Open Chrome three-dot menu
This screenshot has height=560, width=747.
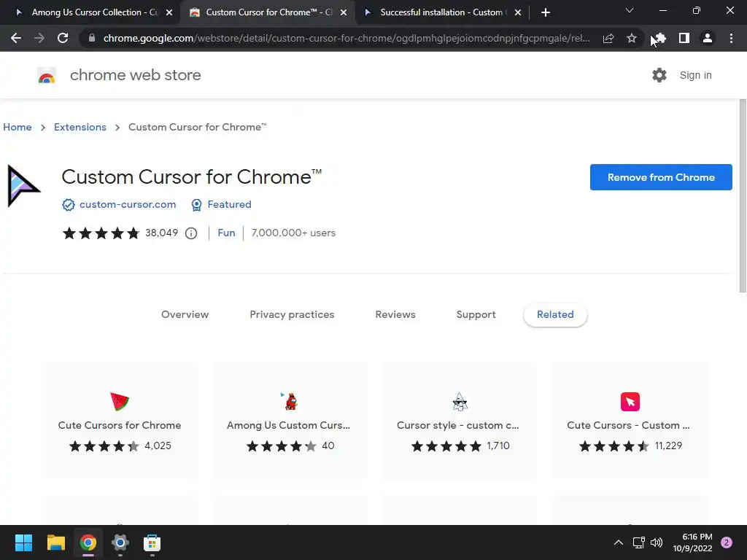click(731, 38)
